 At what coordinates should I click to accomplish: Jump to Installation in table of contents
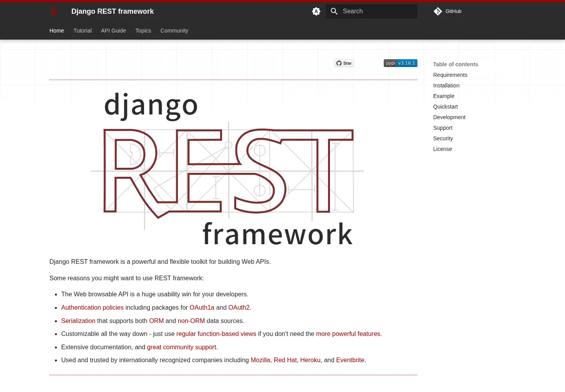coord(446,85)
